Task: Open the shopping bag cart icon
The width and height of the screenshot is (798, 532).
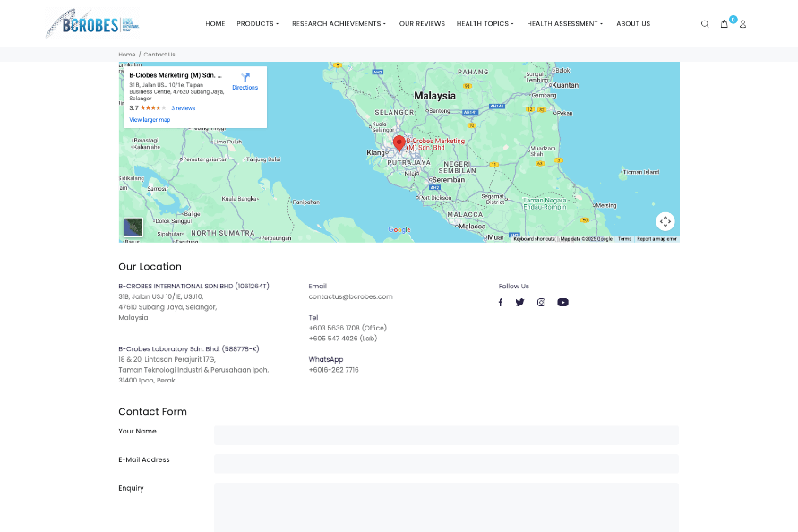Action: pyautogui.click(x=724, y=24)
